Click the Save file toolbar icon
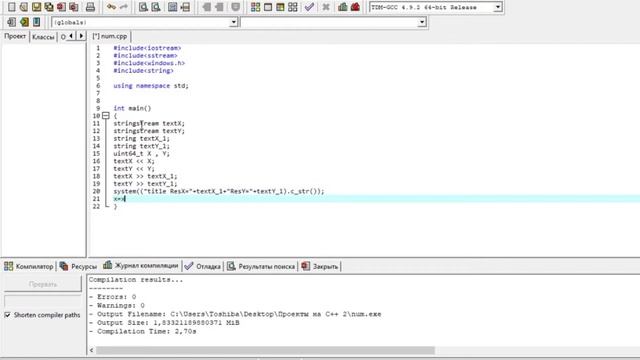640x360 pixels. pyautogui.click(x=36, y=7)
